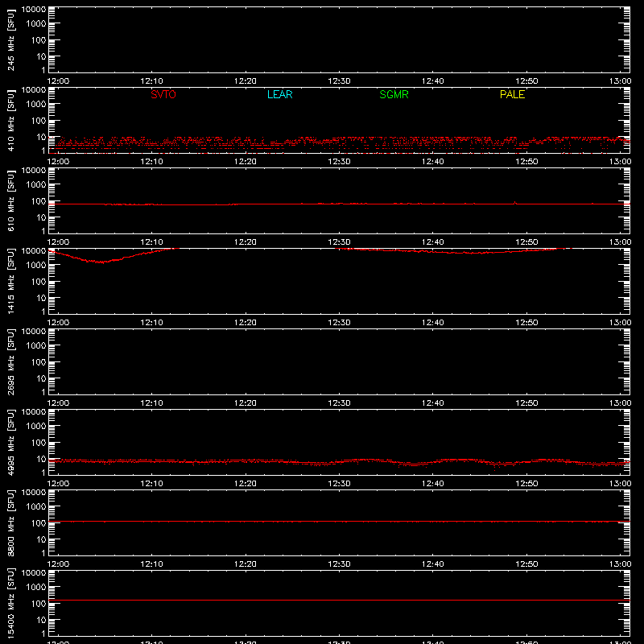Click 12:50 tick label under 410 MHz panel

[526, 162]
